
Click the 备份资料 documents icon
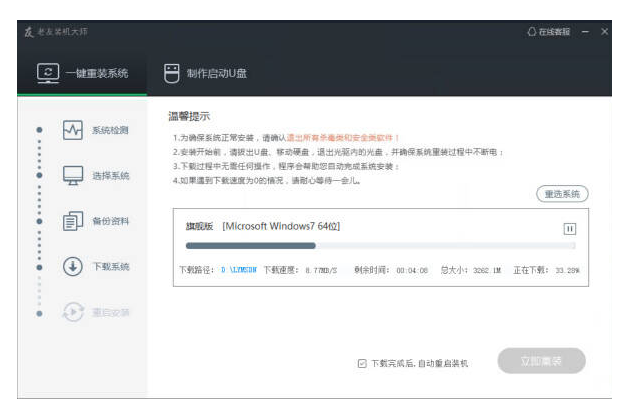point(73,221)
